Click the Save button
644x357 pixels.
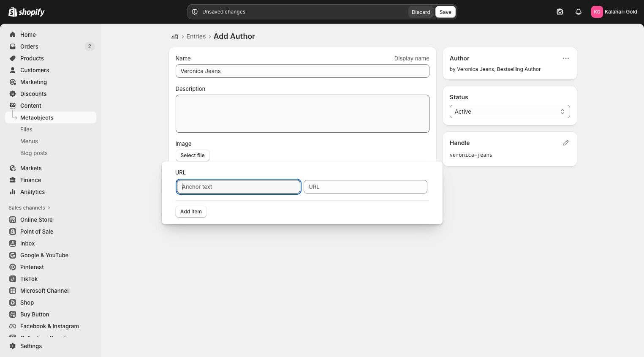445,12
